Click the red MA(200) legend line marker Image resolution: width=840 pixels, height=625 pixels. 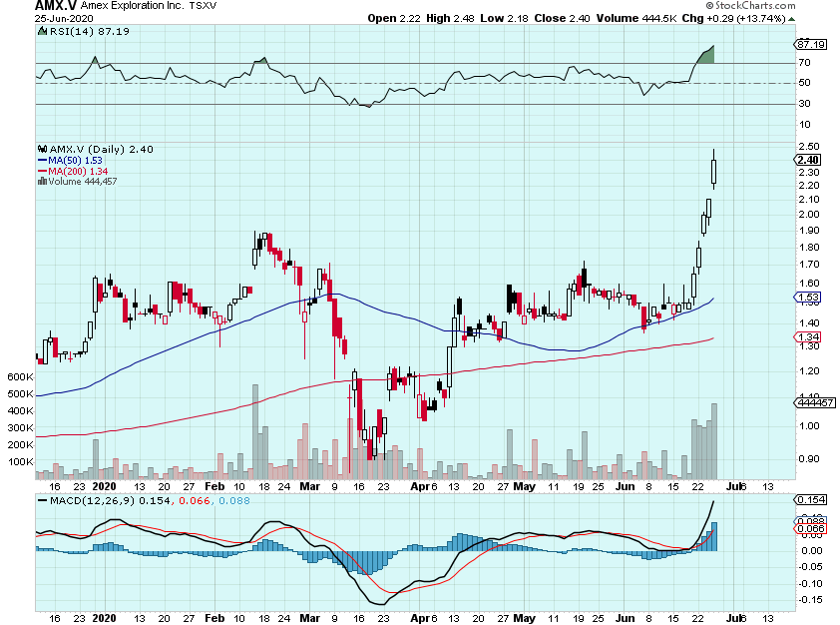(x=41, y=171)
